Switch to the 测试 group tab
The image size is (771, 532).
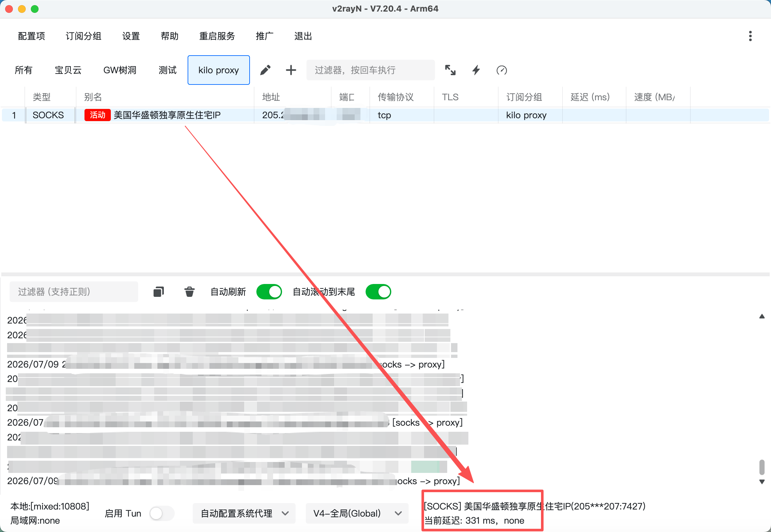point(167,70)
